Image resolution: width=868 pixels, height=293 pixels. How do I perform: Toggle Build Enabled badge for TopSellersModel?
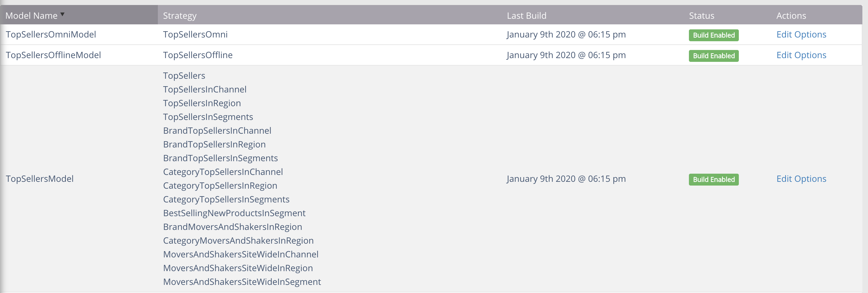coord(713,179)
